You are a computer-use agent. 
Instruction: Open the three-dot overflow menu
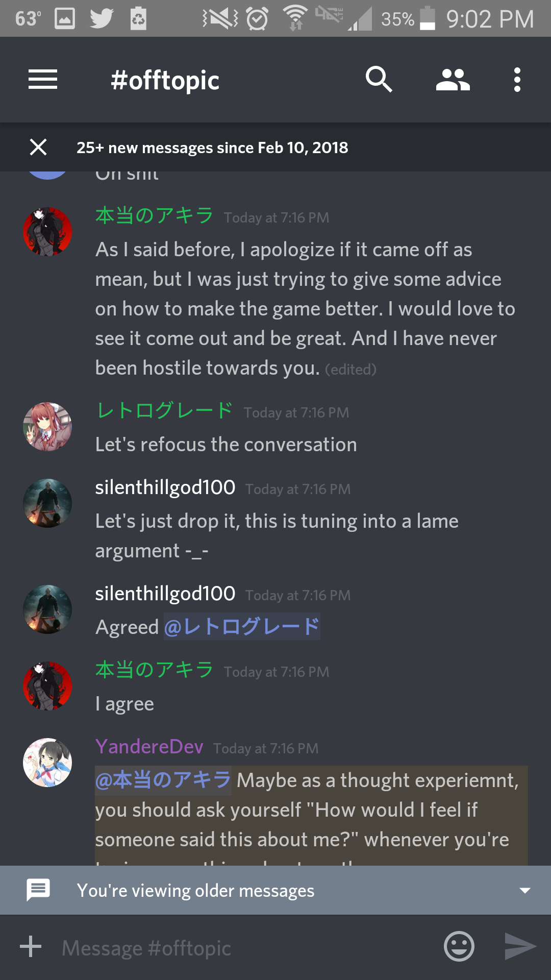[x=517, y=80]
